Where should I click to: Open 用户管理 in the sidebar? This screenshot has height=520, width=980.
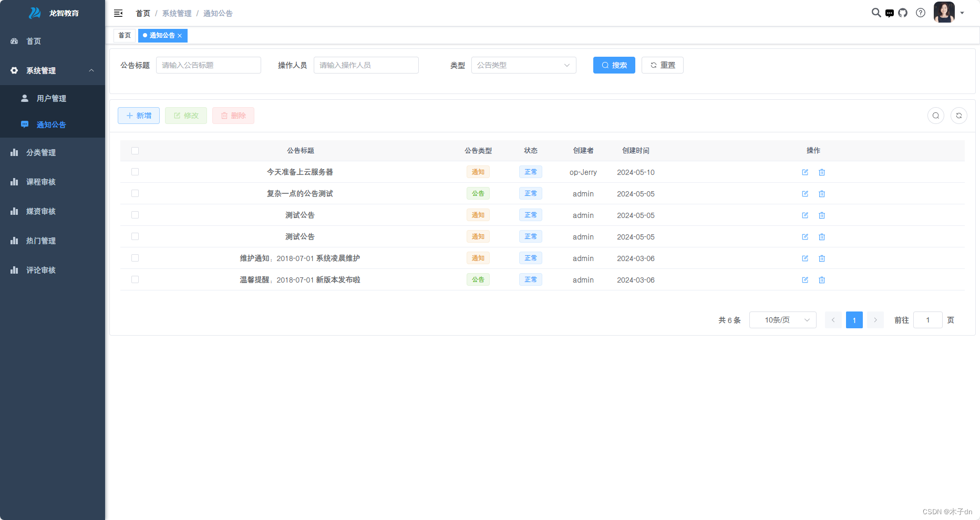pos(53,98)
